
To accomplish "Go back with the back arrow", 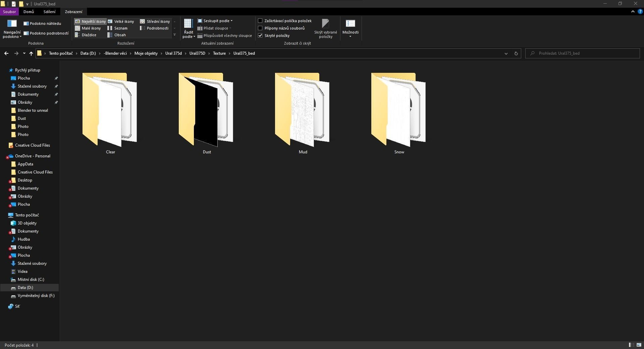I will tap(6, 53).
